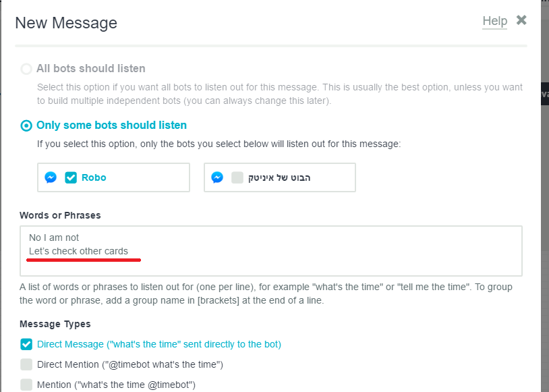Open the Help link
The image size is (549, 392).
tap(495, 21)
